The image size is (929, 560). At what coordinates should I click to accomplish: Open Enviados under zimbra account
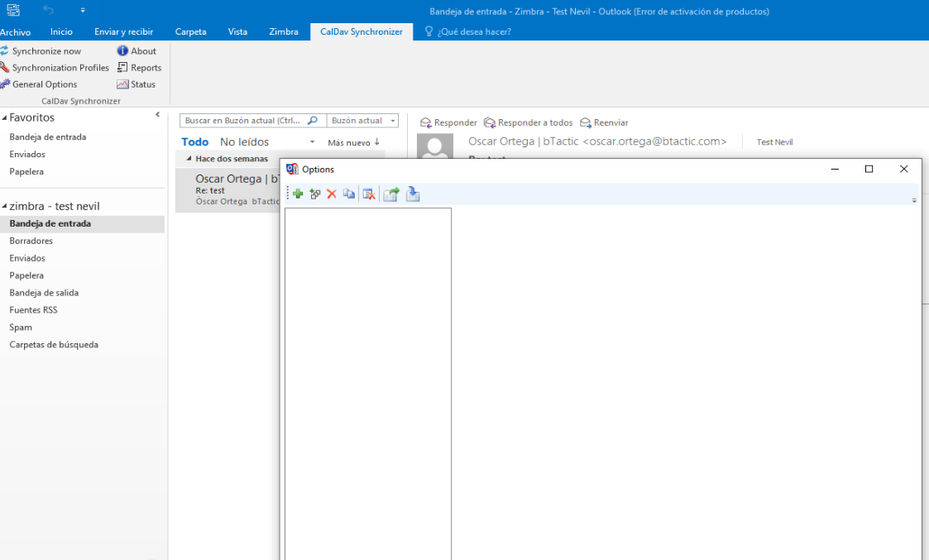tap(27, 258)
